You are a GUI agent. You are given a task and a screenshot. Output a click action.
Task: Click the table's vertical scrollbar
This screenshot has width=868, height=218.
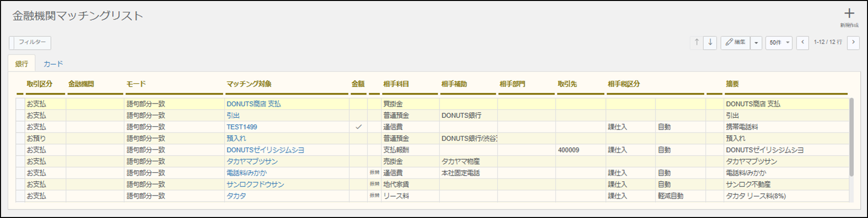click(851, 138)
